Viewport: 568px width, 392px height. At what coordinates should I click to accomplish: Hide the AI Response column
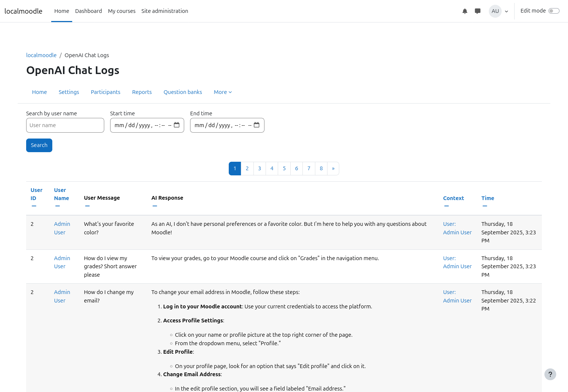155,206
